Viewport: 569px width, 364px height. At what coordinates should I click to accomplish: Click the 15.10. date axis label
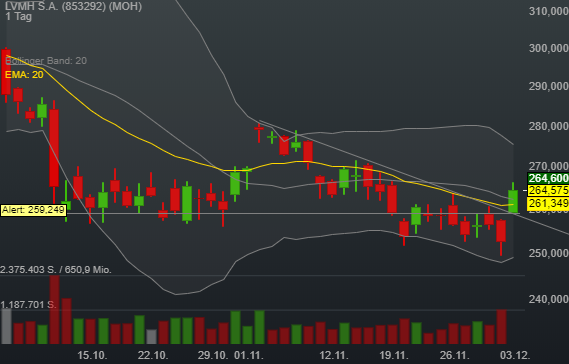click(x=92, y=355)
